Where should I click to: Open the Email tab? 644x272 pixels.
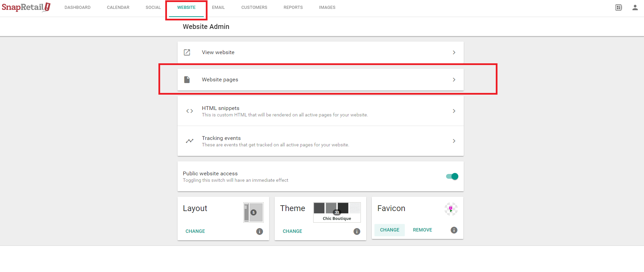pyautogui.click(x=218, y=7)
